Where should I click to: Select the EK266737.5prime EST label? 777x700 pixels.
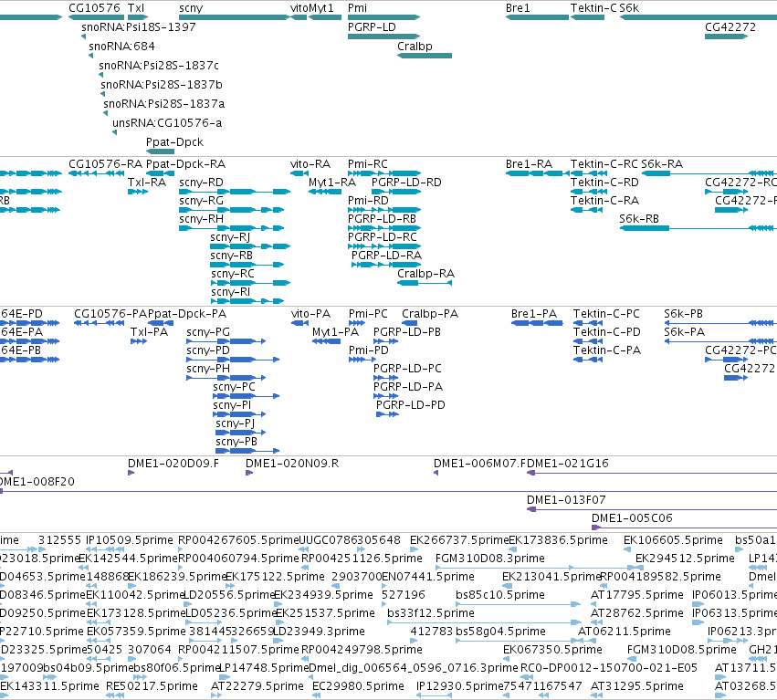pos(459,540)
